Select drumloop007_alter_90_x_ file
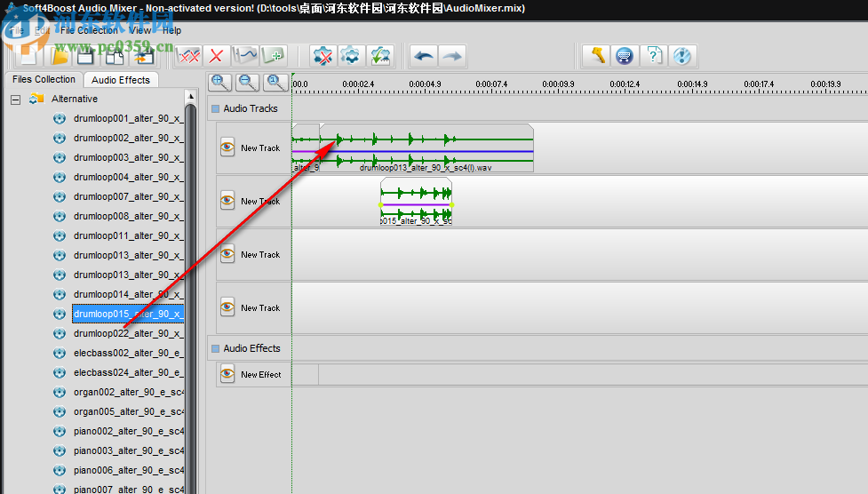Image resolution: width=868 pixels, height=494 pixels. point(128,196)
